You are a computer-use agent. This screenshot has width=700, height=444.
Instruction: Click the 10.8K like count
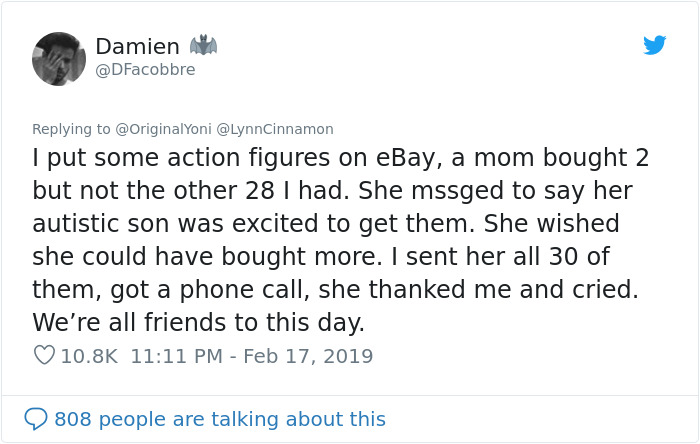tap(90, 355)
